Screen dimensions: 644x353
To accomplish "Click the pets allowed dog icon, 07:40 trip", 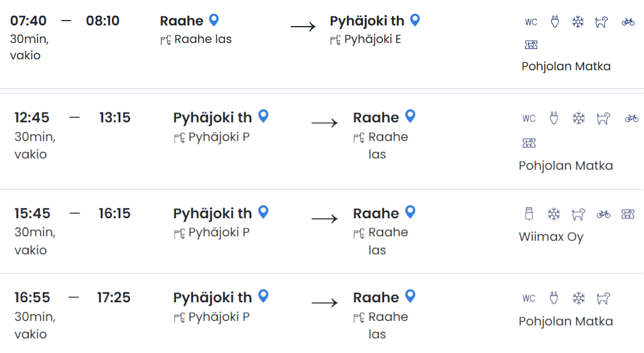I will point(602,21).
